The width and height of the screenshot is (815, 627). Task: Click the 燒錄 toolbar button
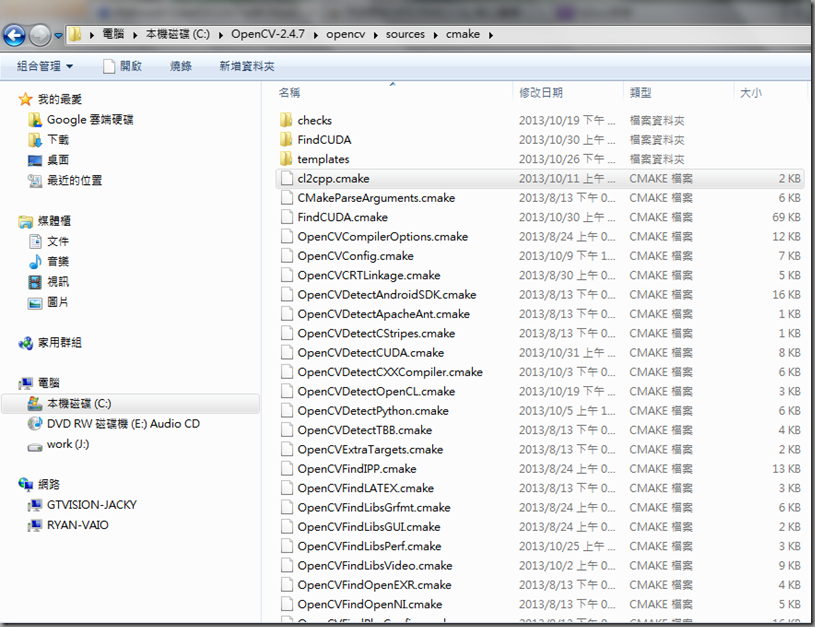[x=181, y=66]
